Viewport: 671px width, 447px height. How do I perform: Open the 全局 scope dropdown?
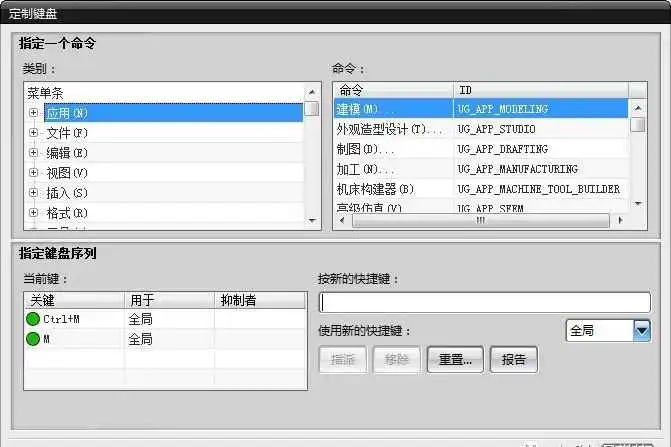pos(642,330)
